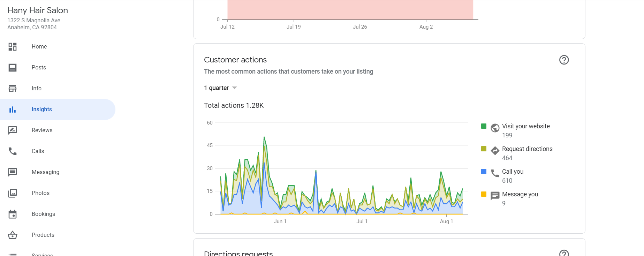The image size is (644, 256).
Task: Click the Home dashboard icon in sidebar
Action: point(13,47)
